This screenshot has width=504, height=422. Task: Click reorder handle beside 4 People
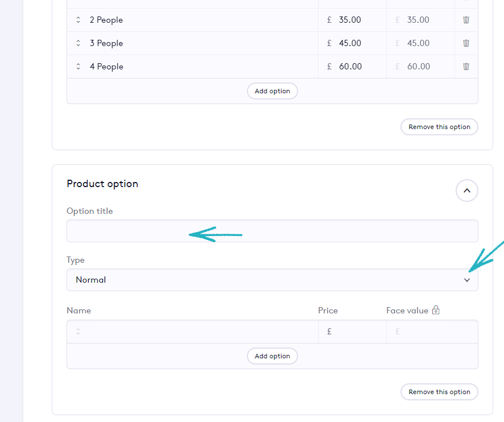pyautogui.click(x=78, y=67)
